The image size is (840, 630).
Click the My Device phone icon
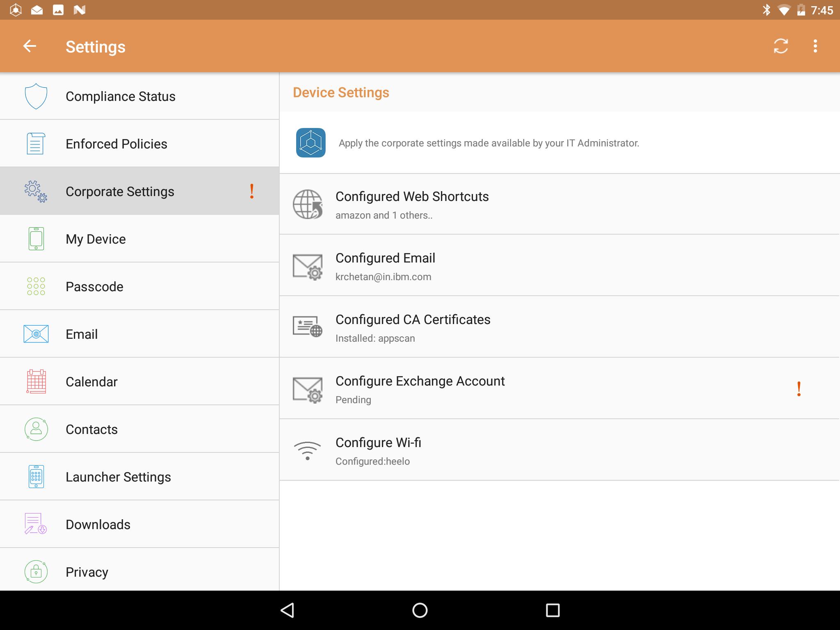coord(36,239)
